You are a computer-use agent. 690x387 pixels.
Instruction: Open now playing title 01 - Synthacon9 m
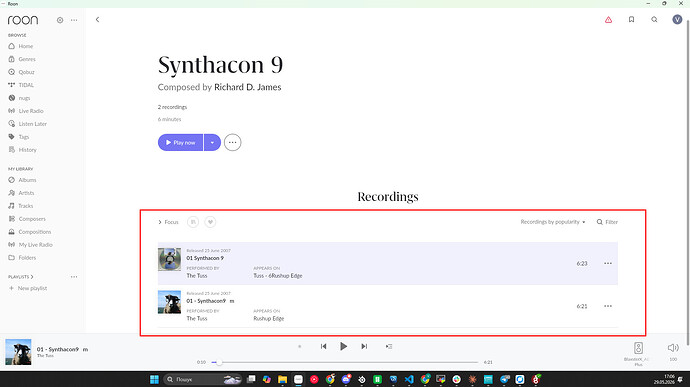pyautogui.click(x=62, y=349)
